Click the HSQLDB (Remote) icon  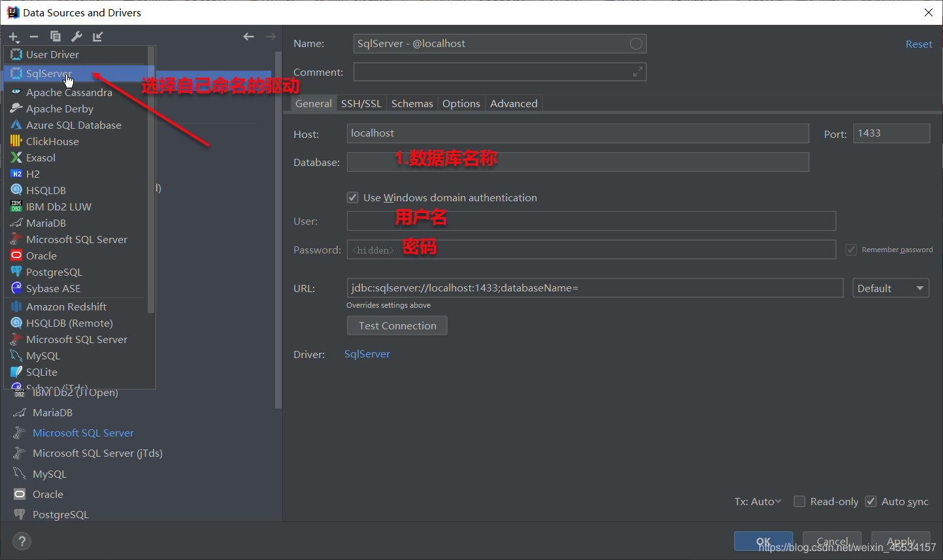tap(16, 323)
